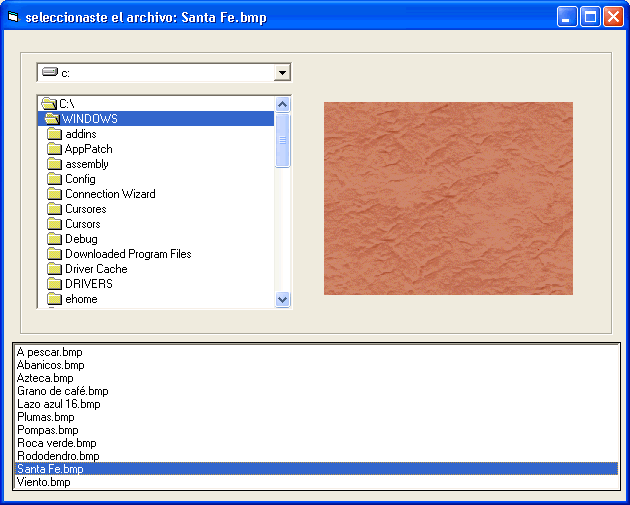Select the DRIVERS folder label

point(89,284)
